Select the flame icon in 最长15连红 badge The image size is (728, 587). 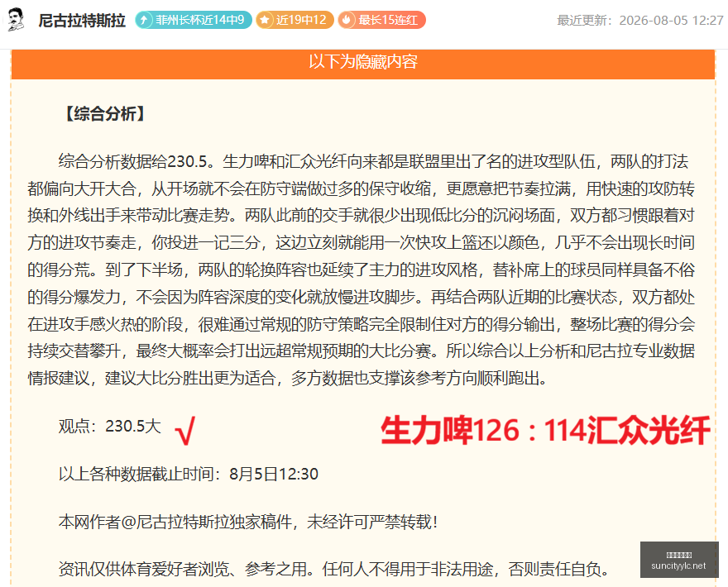click(347, 20)
